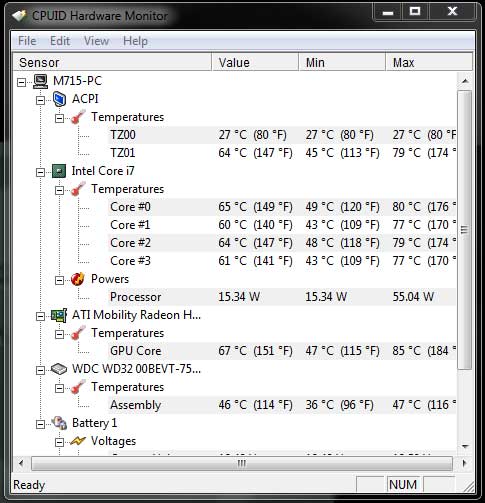Collapse Temperatures under ATI Mobility Radeon
485x503 pixels.
coord(59,334)
